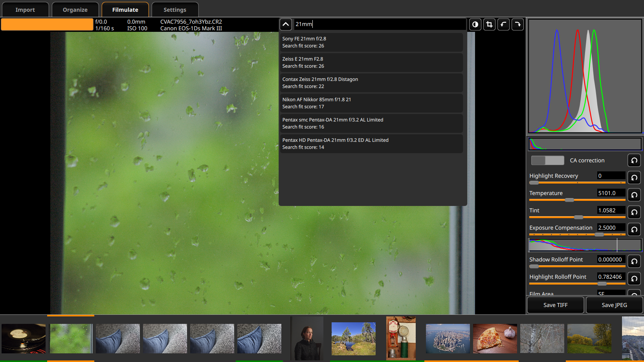Reset the Tint value

[634, 212]
